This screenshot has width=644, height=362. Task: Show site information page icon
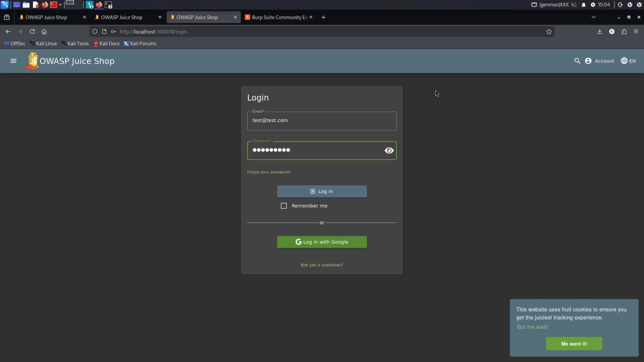pyautogui.click(x=104, y=32)
